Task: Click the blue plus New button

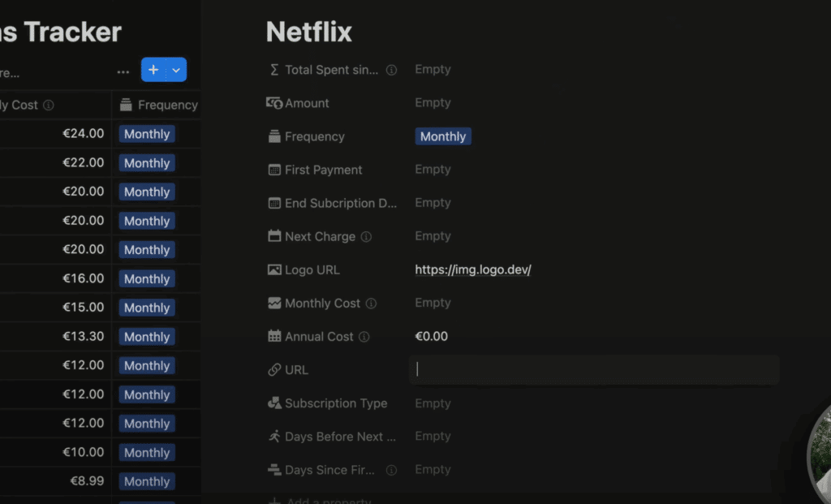Action: coord(153,70)
